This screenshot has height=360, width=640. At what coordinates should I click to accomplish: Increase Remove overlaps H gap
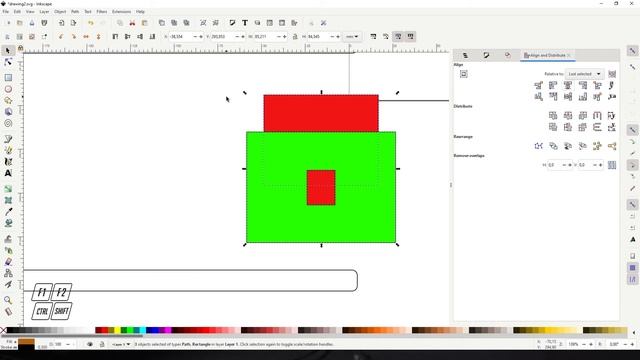tap(570, 165)
